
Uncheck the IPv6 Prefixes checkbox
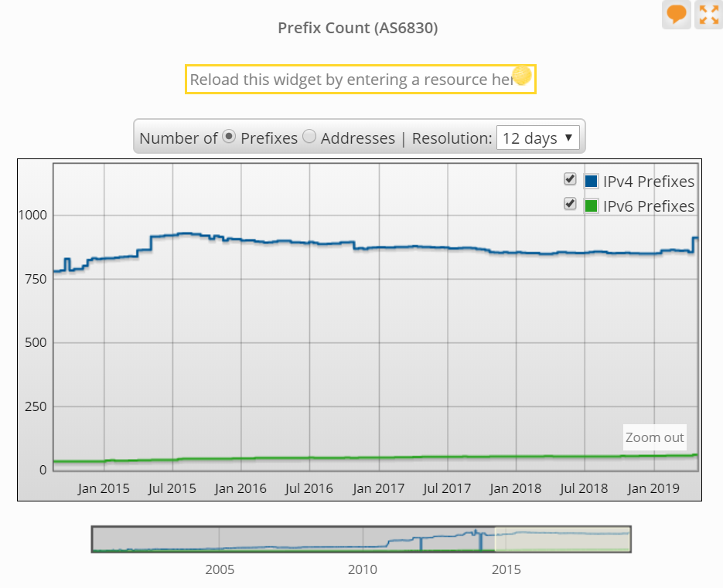570,204
